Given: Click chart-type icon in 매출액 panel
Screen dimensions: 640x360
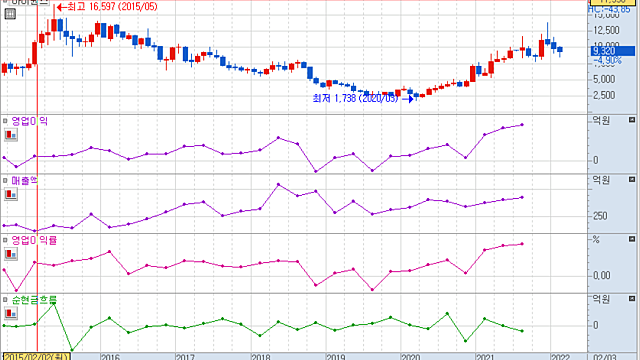Looking at the screenshot, I should (11, 194).
